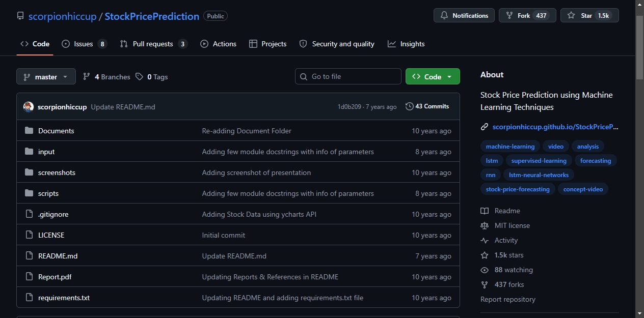The width and height of the screenshot is (644, 318).
Task: Select the forecasting topic tag
Action: click(x=596, y=161)
